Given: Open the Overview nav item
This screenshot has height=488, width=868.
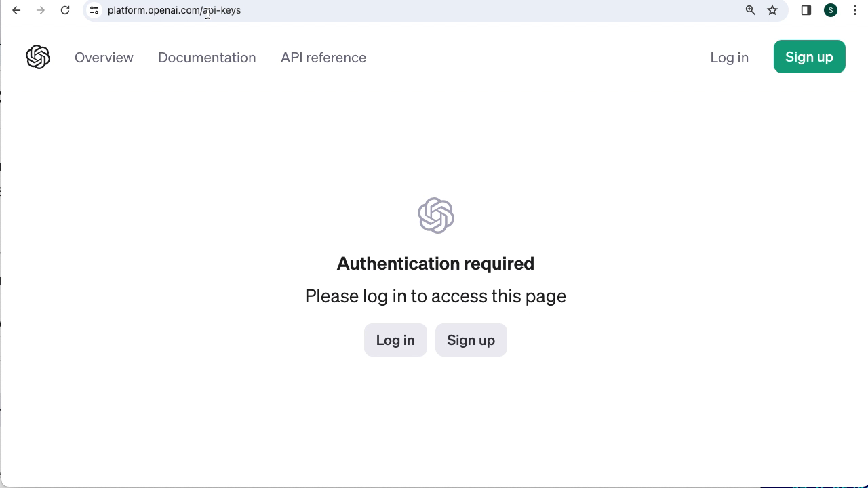Looking at the screenshot, I should tap(104, 58).
